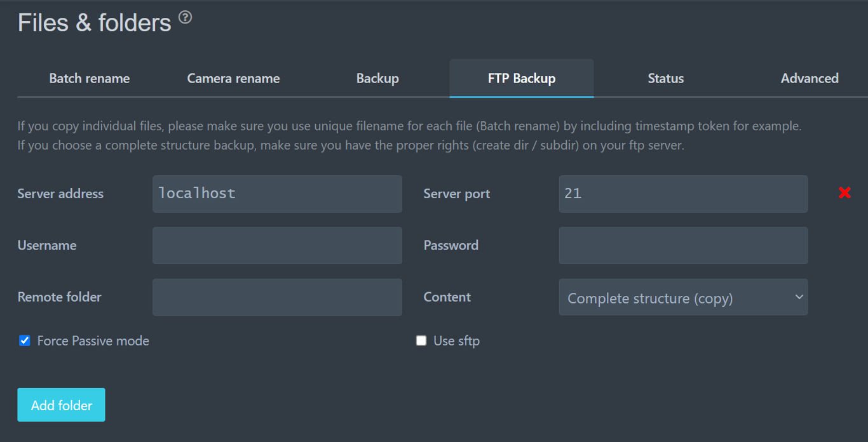Screen dimensions: 868x442
Task: Switch to the Batch rename tab
Action: (90, 79)
